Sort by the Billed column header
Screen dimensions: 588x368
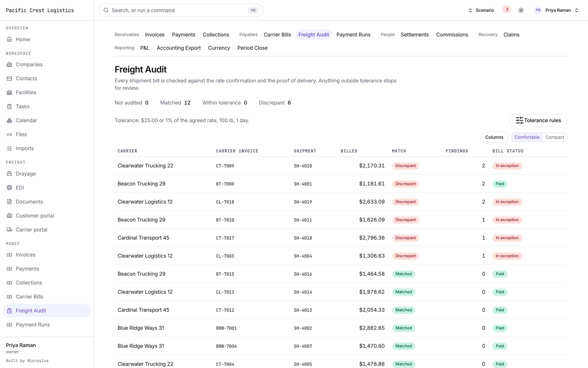tap(349, 151)
